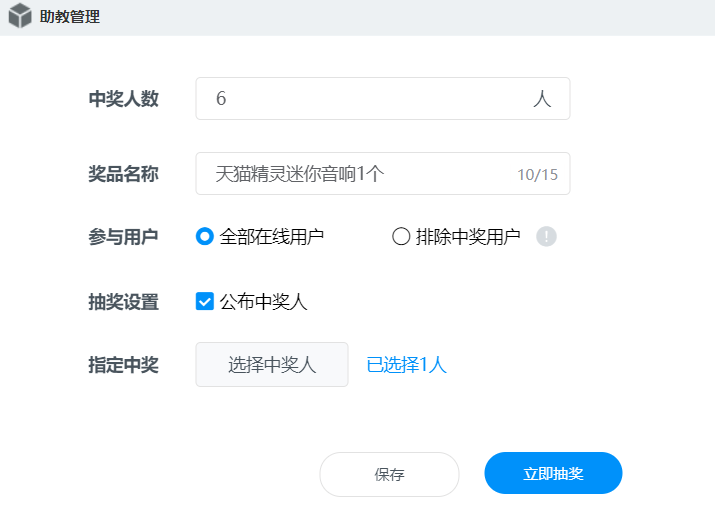Open the 已选择1人 link
This screenshot has height=528, width=715.
pyautogui.click(x=406, y=365)
